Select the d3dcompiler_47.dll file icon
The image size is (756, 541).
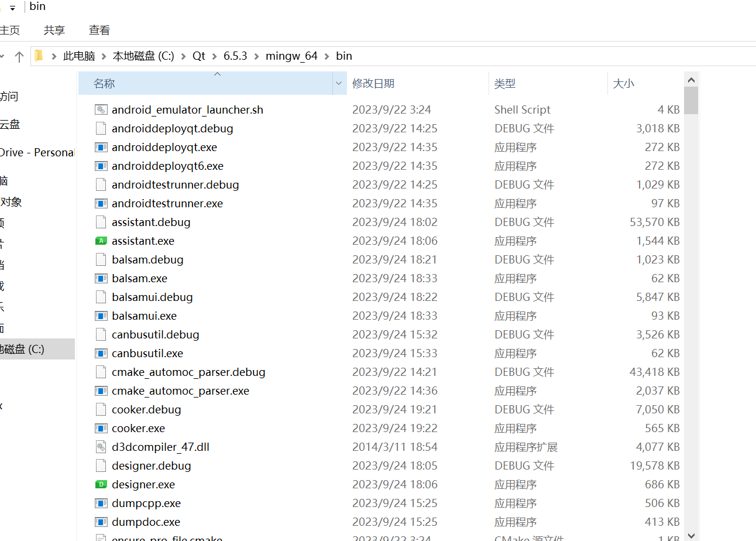(100, 447)
